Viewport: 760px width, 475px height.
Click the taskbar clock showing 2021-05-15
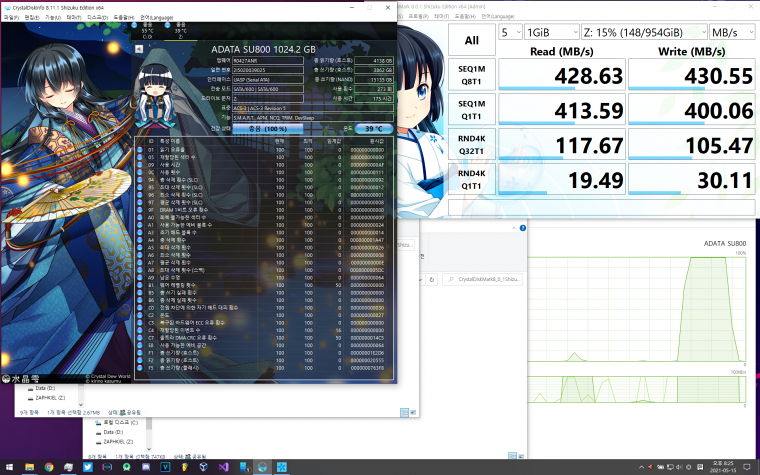(722, 467)
